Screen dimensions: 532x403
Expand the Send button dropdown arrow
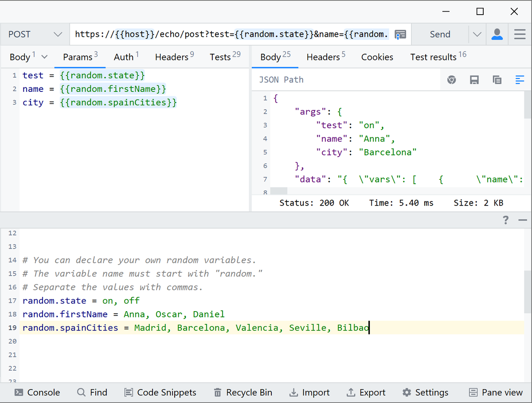click(477, 35)
